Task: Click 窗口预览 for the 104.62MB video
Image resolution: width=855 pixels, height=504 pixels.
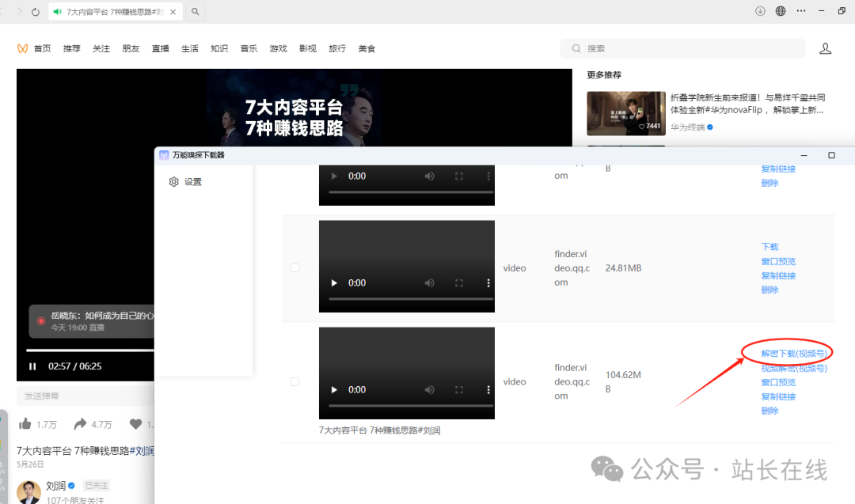Action: 779,382
